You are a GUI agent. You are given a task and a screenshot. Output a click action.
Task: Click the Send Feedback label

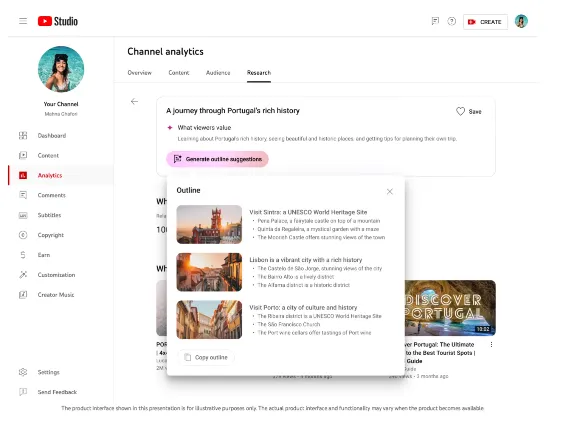(x=57, y=392)
